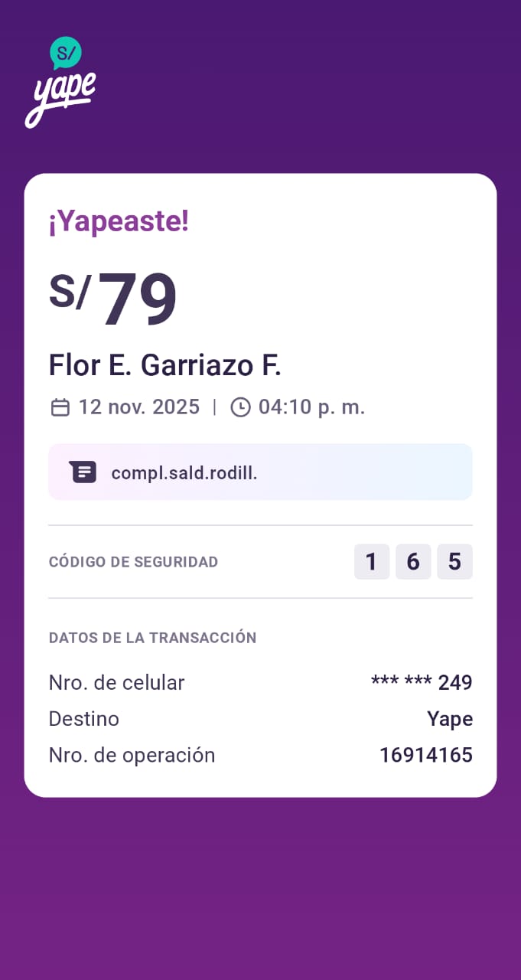The width and height of the screenshot is (521, 980).
Task: Tap the message note icon
Action: tap(83, 472)
